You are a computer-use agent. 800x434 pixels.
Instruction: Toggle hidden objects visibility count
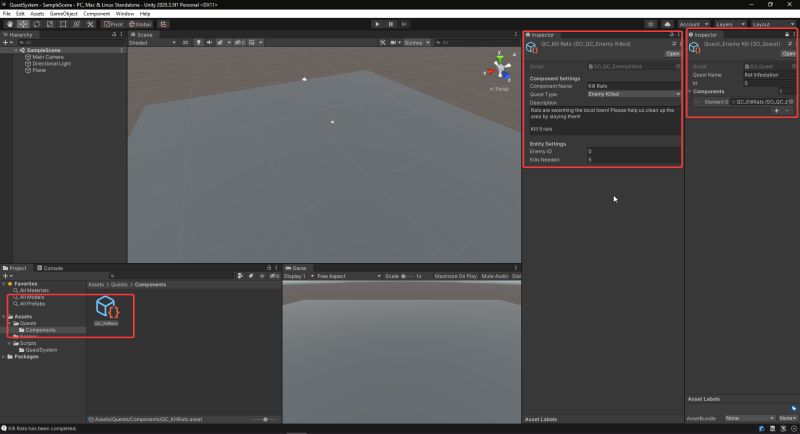click(x=240, y=43)
